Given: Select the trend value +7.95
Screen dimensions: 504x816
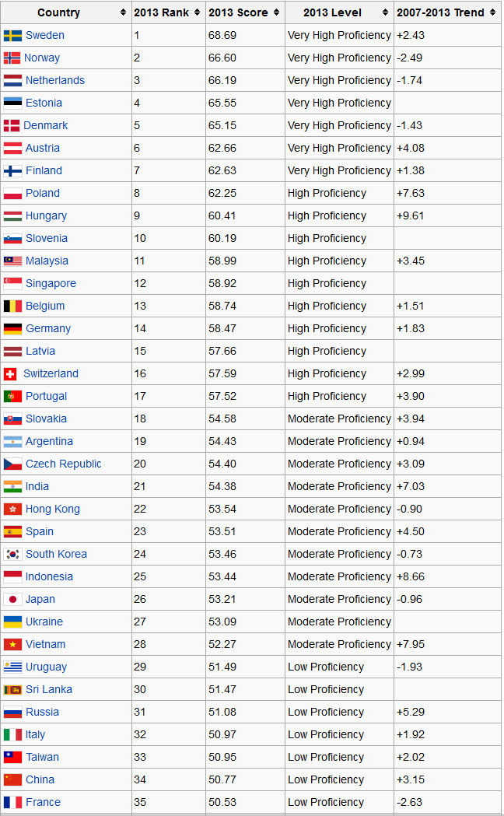Looking at the screenshot, I should tap(411, 644).
